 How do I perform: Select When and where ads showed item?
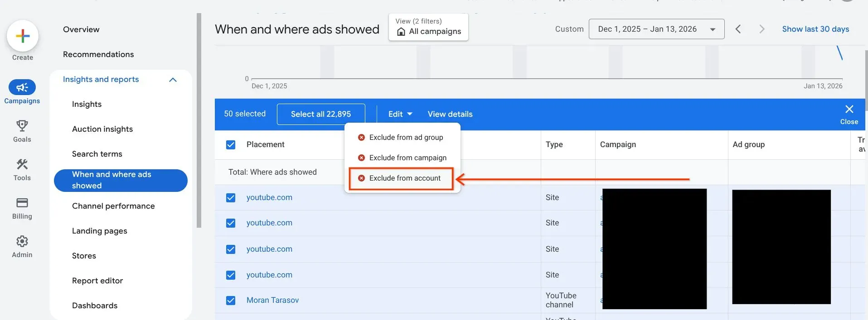(x=121, y=180)
